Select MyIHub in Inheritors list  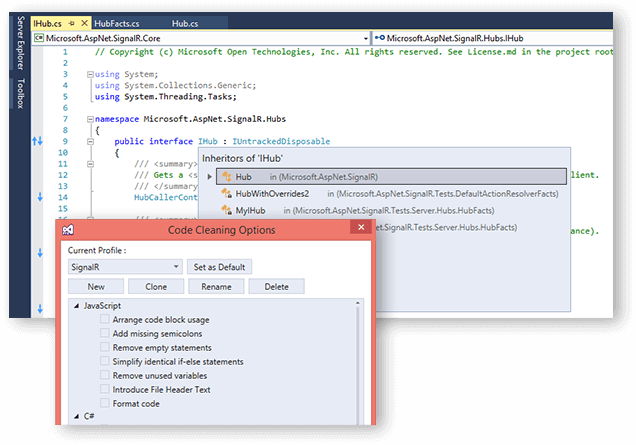389,211
